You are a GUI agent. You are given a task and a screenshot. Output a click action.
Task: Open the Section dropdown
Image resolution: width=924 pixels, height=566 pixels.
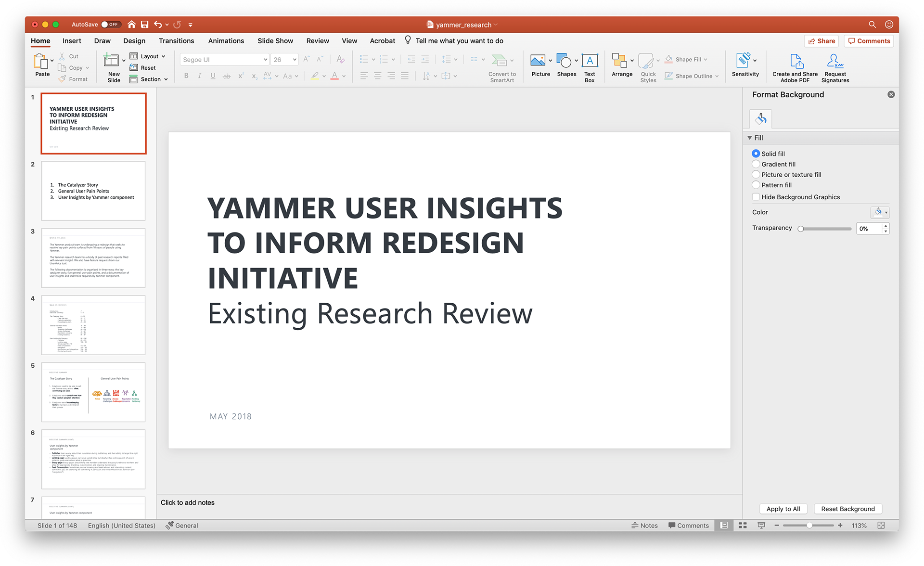point(149,79)
